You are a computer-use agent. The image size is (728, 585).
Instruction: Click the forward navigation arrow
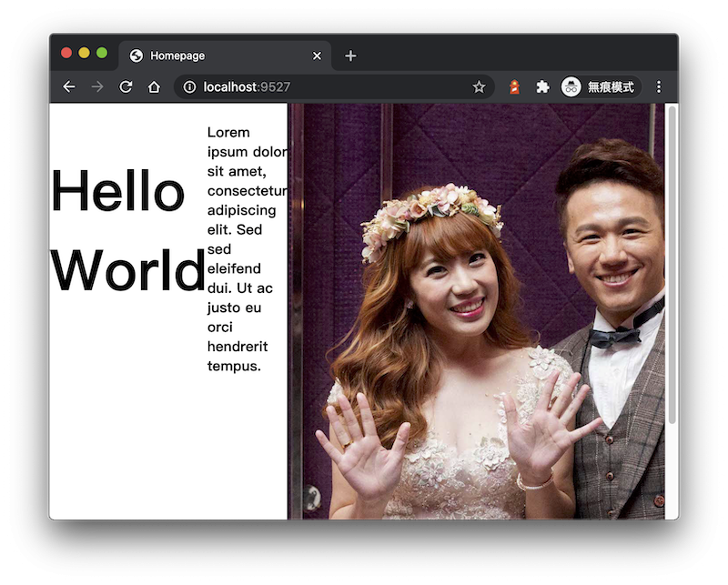(97, 87)
